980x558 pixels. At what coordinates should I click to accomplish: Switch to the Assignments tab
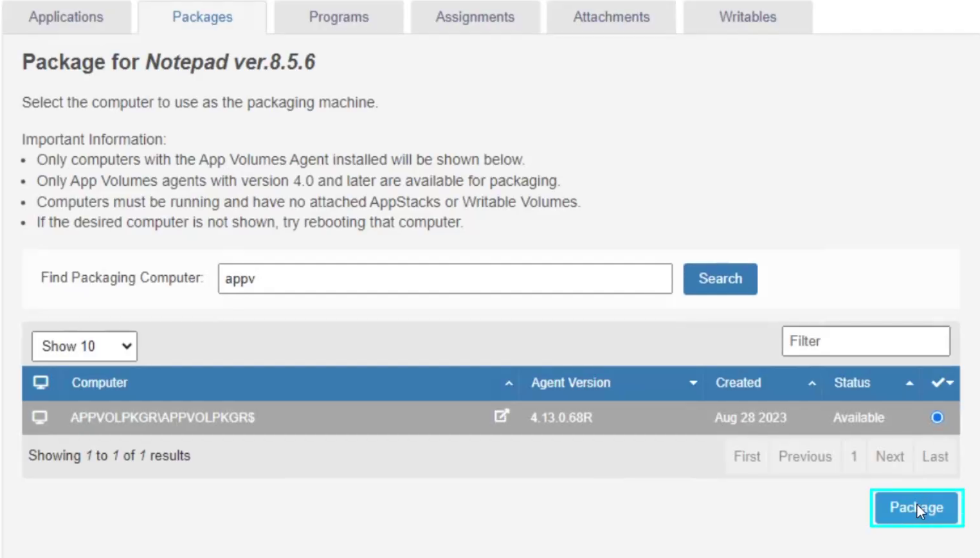coord(475,17)
